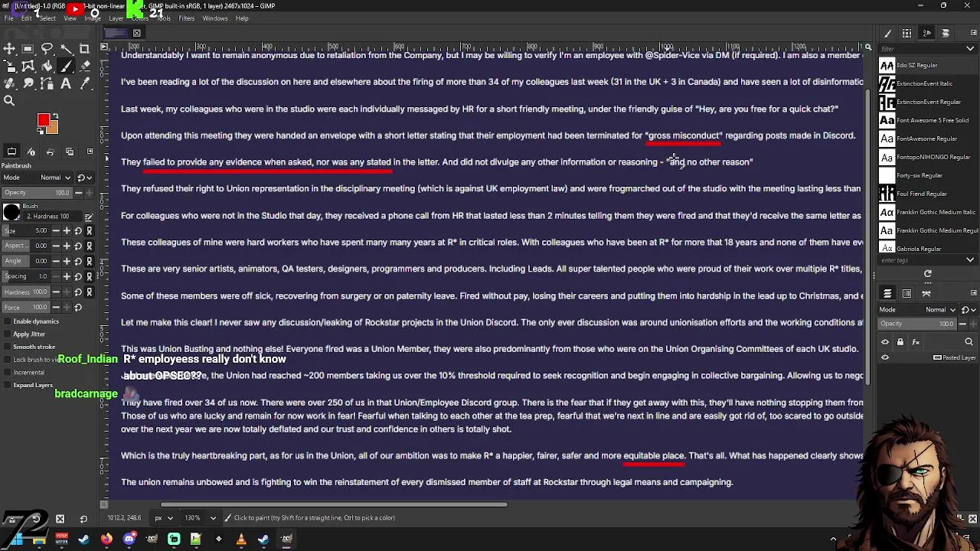This screenshot has width=980, height=551.
Task: Toggle the Incremental checkbox
Action: 8,373
